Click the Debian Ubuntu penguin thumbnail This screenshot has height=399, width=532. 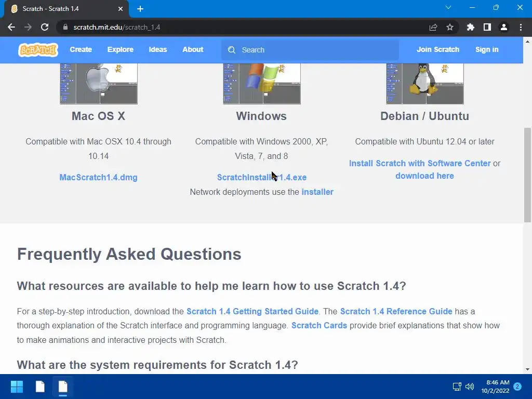425,84
